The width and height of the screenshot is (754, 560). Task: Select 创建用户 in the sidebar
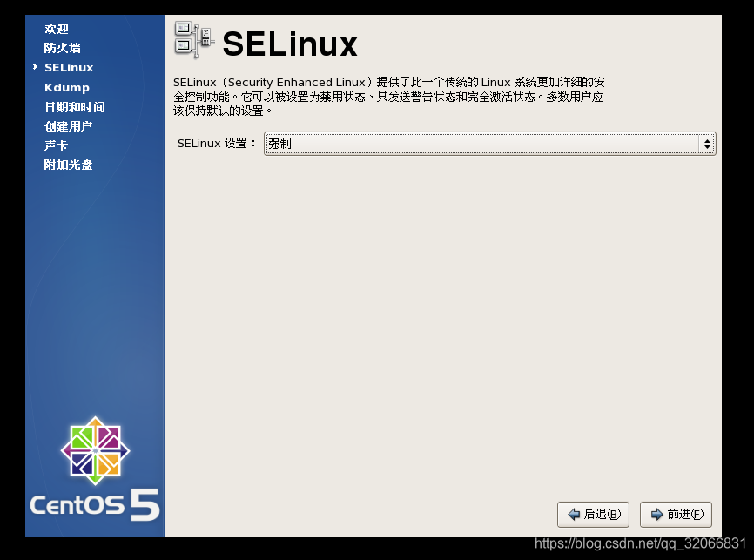(x=68, y=126)
